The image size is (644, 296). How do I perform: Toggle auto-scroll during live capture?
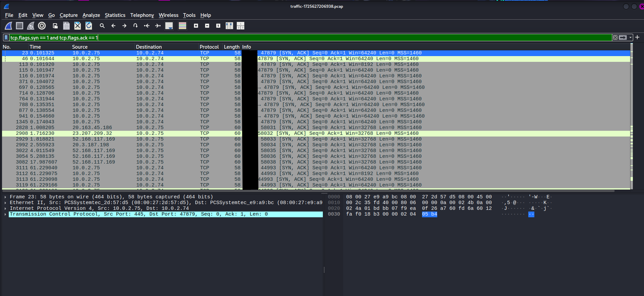pyautogui.click(x=169, y=26)
